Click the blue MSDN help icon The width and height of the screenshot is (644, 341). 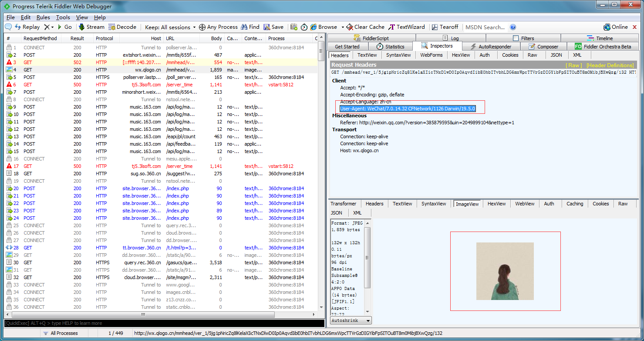pyautogui.click(x=513, y=27)
